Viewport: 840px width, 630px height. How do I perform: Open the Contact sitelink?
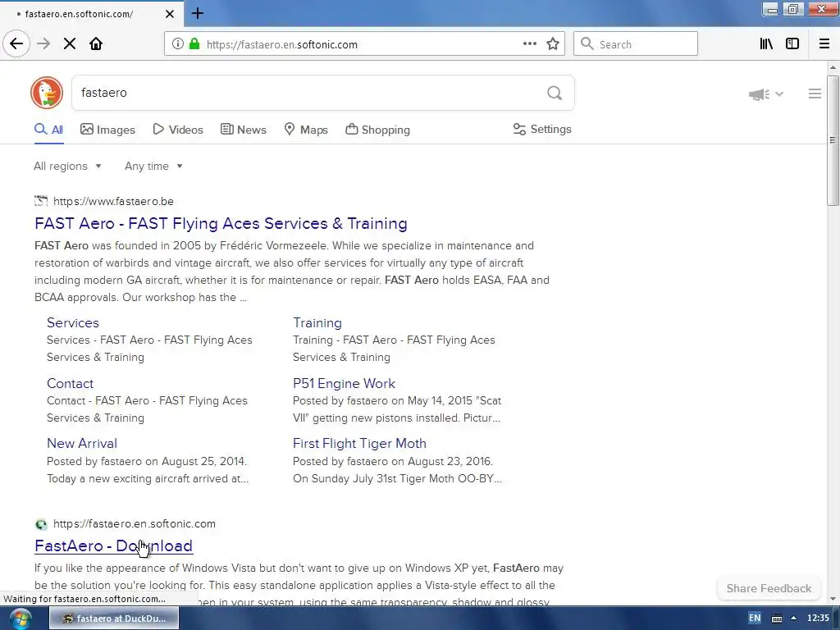coord(71,384)
